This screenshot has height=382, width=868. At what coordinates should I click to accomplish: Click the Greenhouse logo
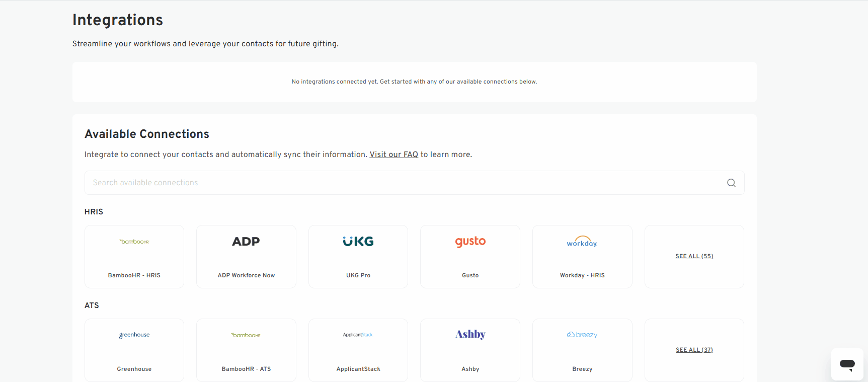click(134, 335)
